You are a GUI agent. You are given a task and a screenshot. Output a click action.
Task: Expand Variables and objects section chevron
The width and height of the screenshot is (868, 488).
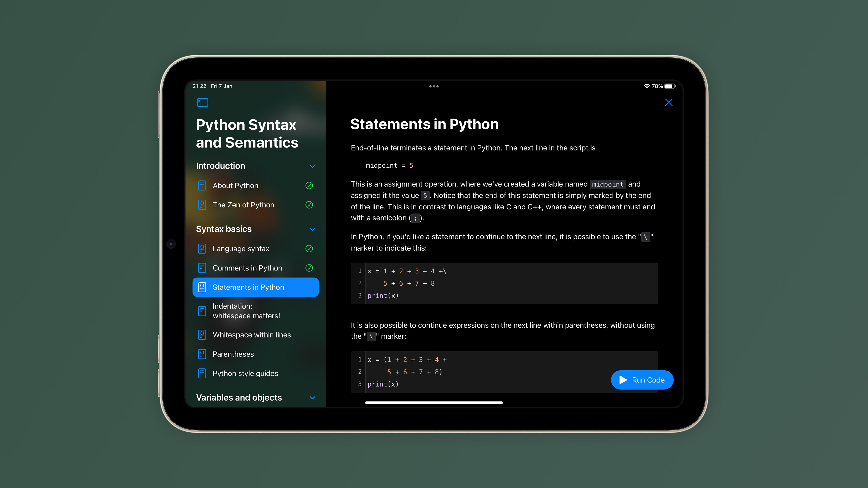tap(312, 398)
